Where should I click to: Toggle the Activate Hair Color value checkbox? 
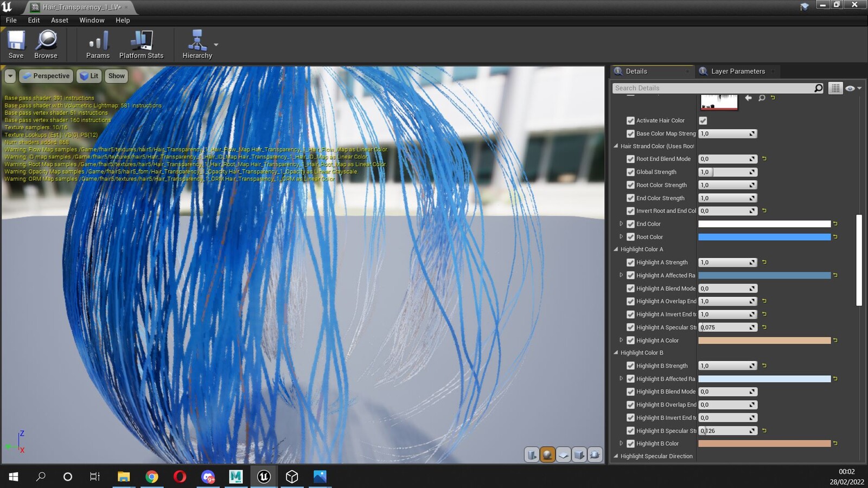[703, 120]
